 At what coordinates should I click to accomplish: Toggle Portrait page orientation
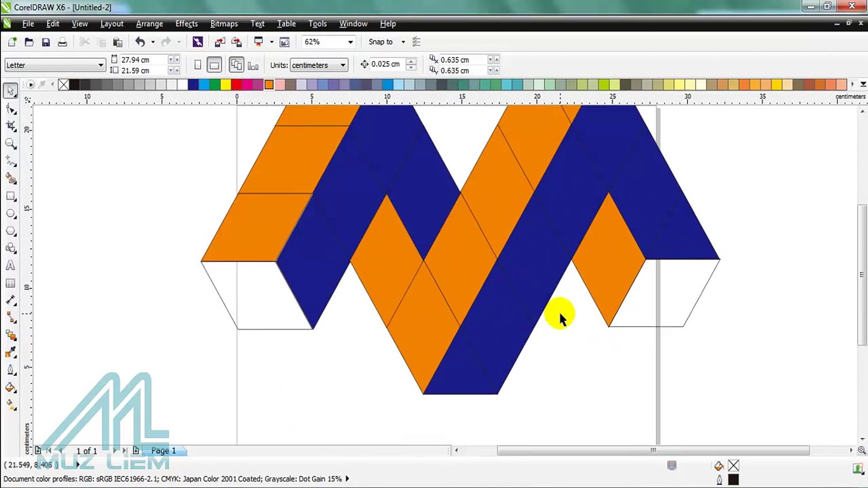(198, 65)
